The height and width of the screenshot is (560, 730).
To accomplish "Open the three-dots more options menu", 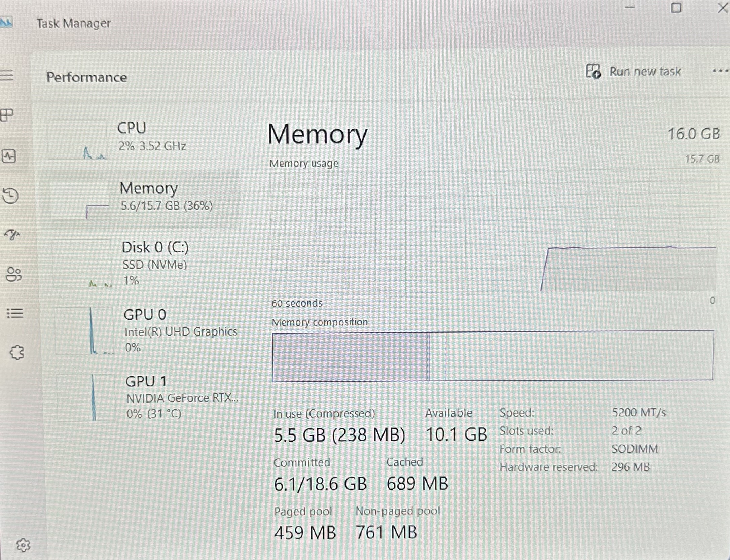I will tap(720, 71).
